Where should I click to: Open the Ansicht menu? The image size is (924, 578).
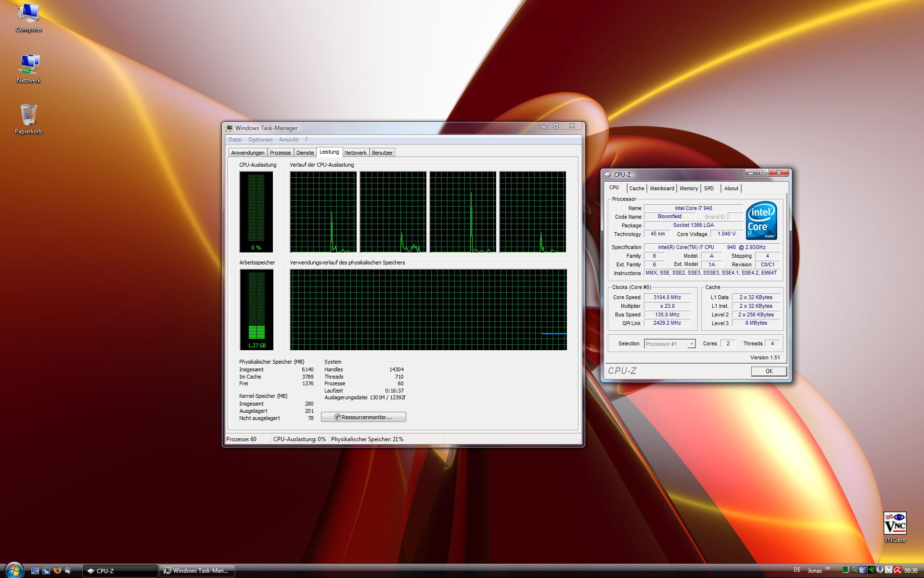point(288,140)
